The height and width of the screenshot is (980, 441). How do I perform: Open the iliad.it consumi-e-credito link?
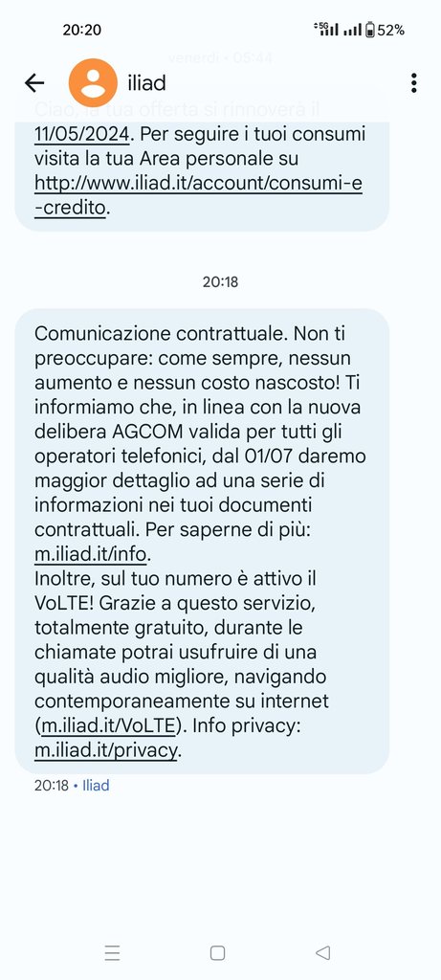pyautogui.click(x=198, y=195)
